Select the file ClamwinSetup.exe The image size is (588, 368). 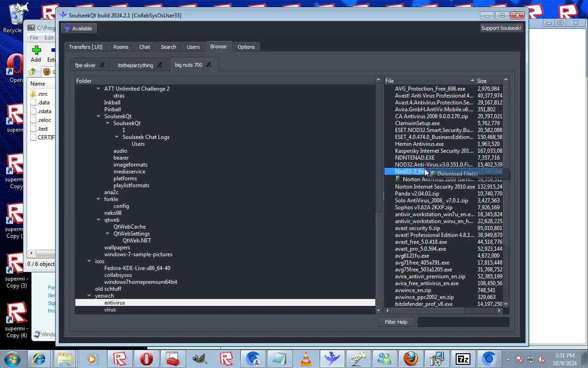(x=417, y=123)
